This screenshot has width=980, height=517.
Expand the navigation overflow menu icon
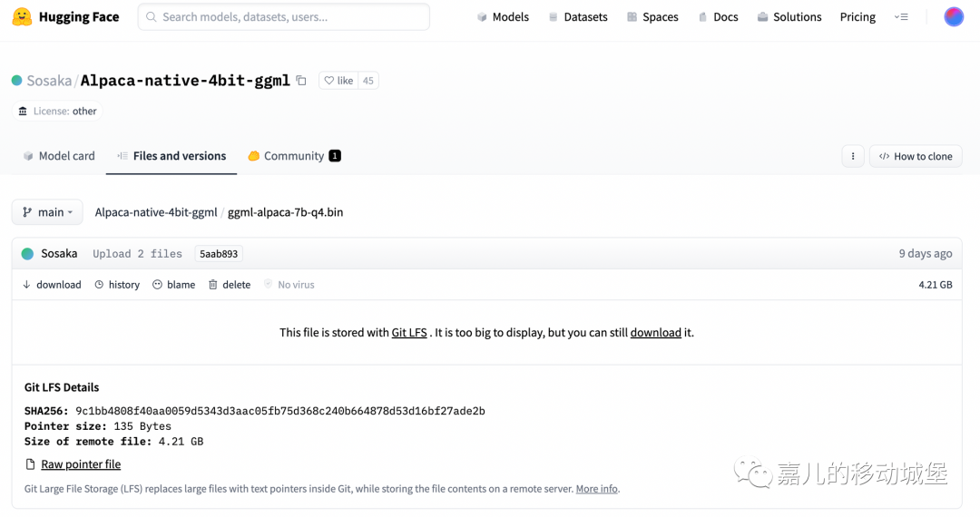(901, 17)
